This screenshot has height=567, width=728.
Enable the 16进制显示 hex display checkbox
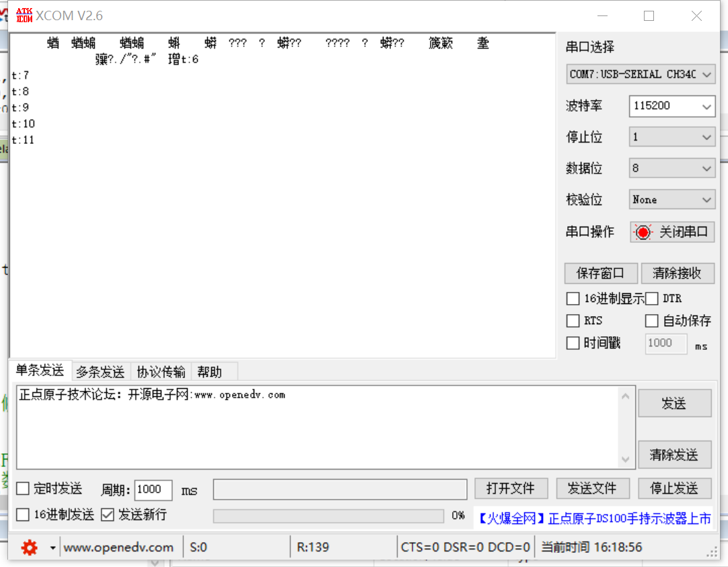(x=573, y=298)
